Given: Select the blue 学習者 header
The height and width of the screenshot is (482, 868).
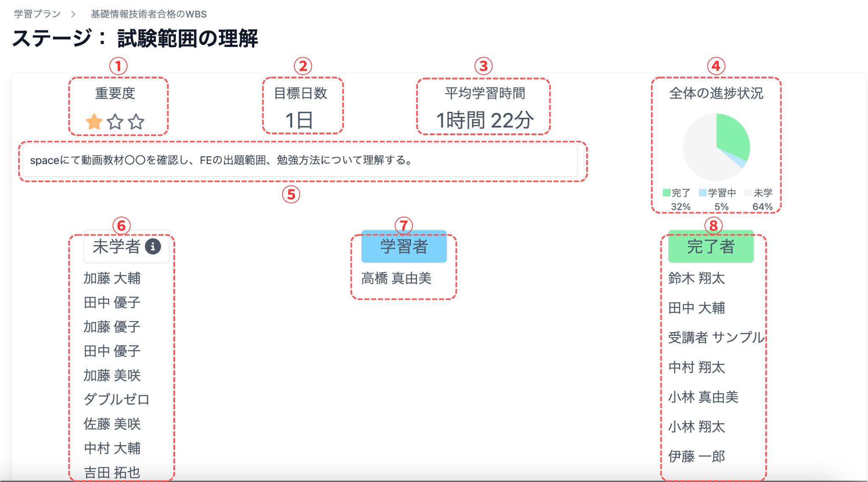Looking at the screenshot, I should (404, 247).
